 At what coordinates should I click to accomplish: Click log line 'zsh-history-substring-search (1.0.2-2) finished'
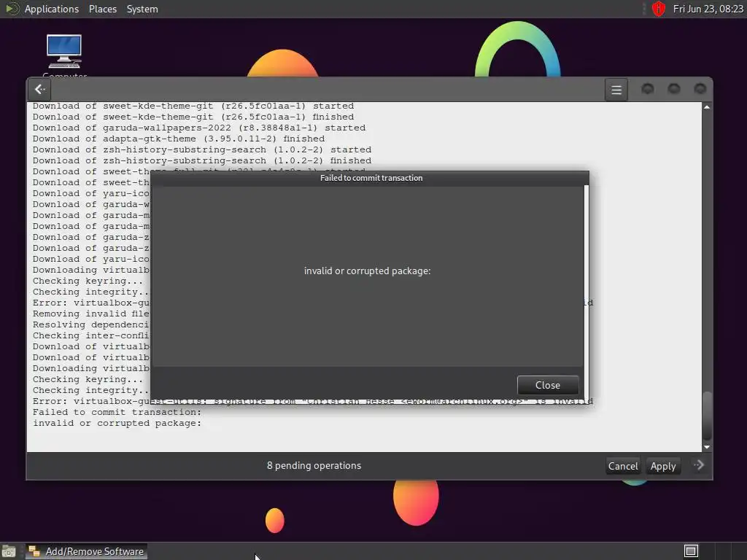click(202, 160)
